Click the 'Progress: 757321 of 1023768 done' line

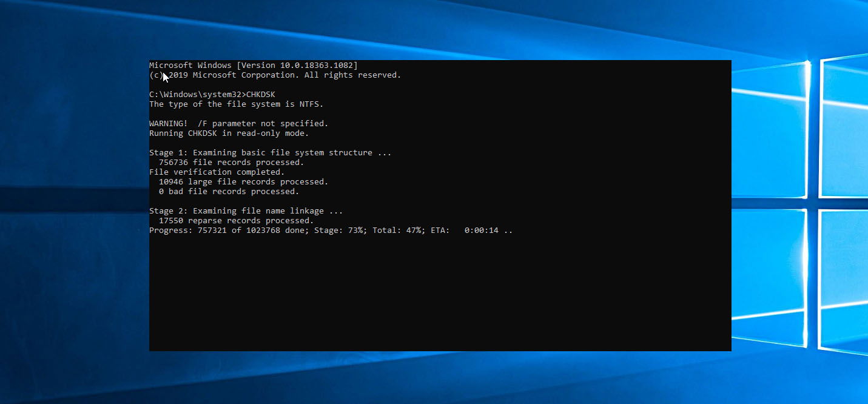(331, 231)
